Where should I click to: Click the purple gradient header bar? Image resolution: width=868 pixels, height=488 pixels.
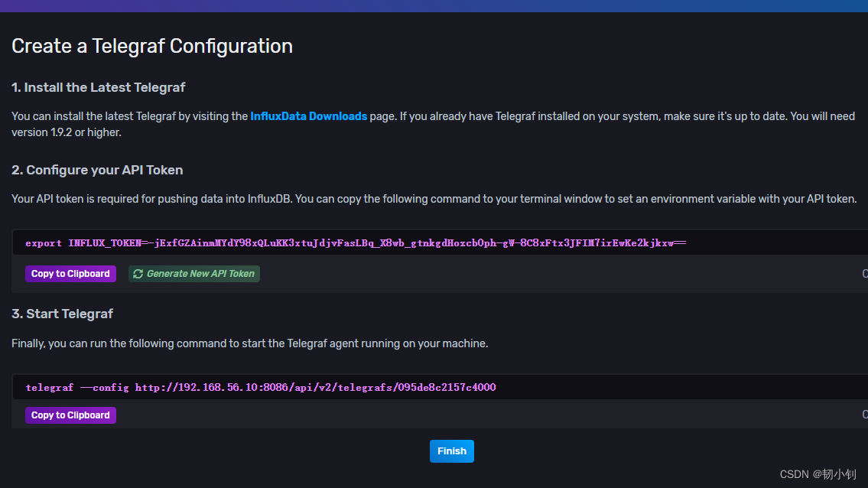434,5
